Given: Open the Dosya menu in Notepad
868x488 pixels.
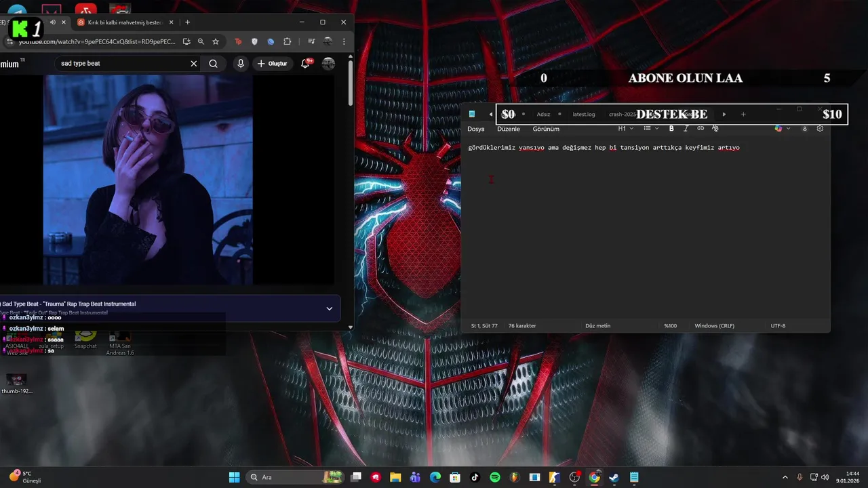Looking at the screenshot, I should click(476, 129).
